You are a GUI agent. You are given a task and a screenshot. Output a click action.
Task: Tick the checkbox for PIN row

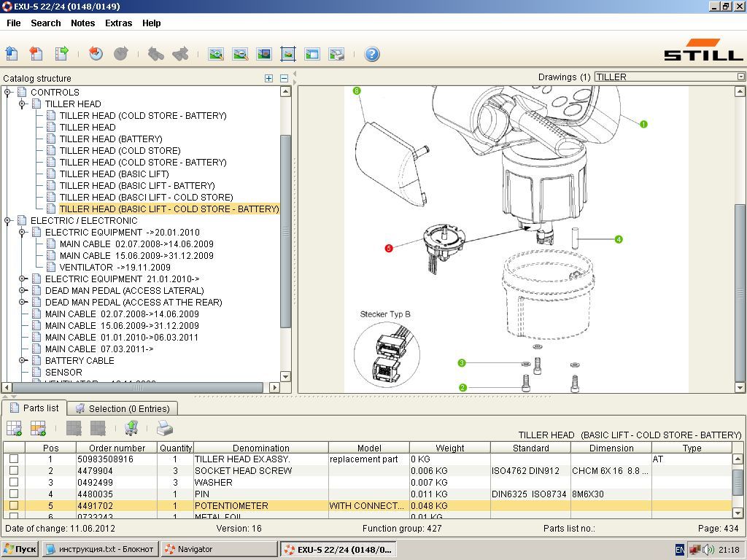coord(14,494)
